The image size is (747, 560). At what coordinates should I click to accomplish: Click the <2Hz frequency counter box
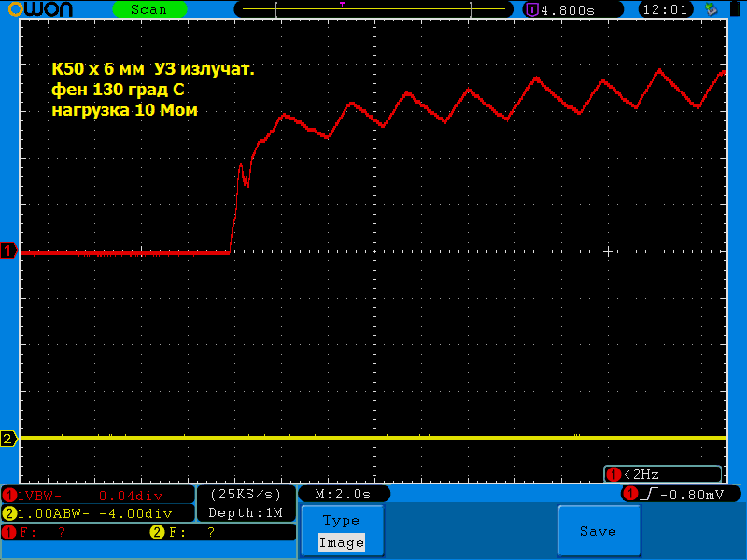663,473
